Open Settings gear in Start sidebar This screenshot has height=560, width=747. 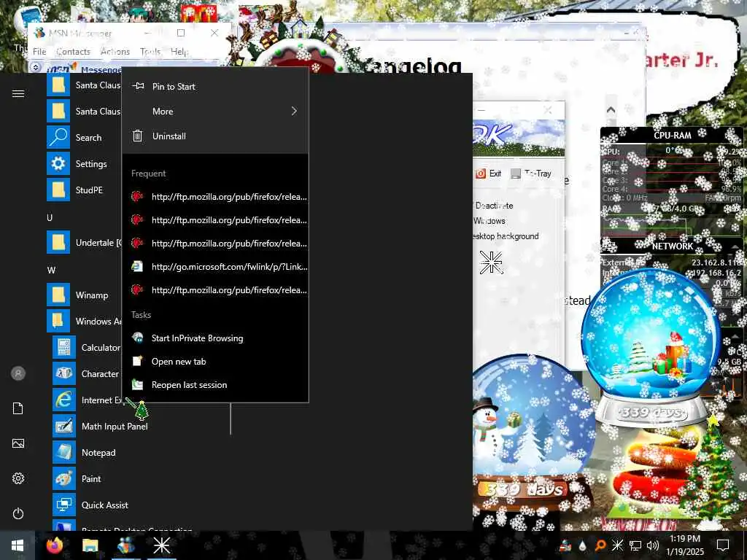pyautogui.click(x=18, y=478)
